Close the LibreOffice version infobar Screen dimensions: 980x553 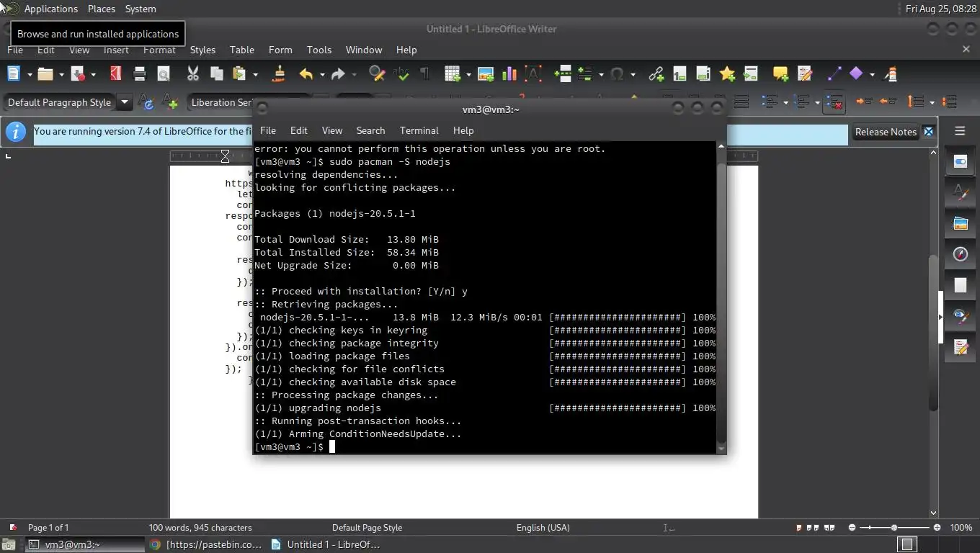(929, 132)
